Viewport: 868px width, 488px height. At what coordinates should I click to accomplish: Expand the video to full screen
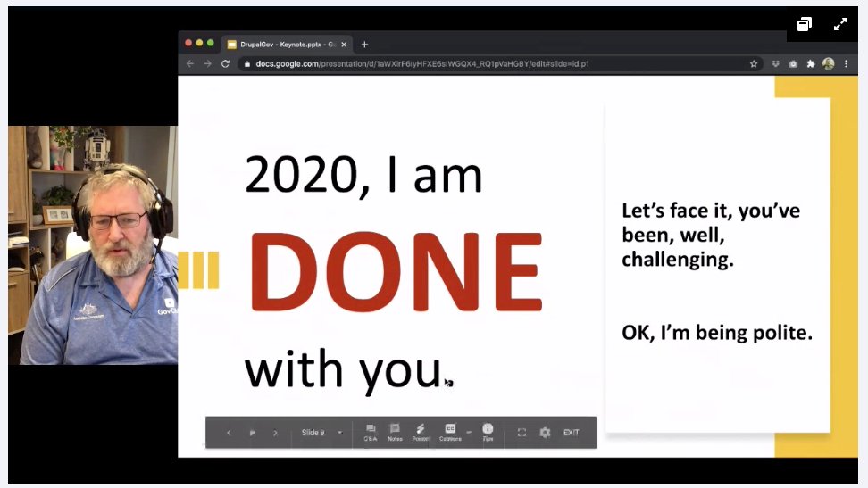click(840, 24)
